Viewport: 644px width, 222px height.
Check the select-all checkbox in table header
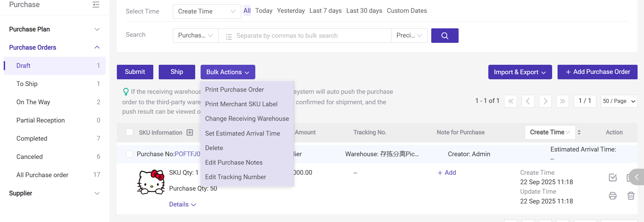point(129,132)
